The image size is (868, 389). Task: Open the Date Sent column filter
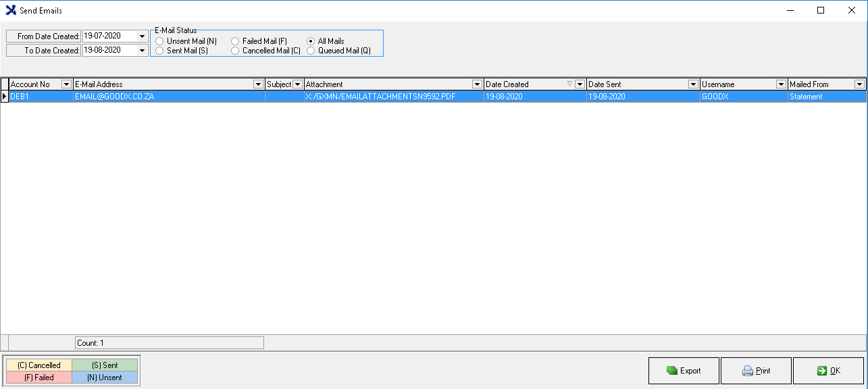click(x=693, y=84)
